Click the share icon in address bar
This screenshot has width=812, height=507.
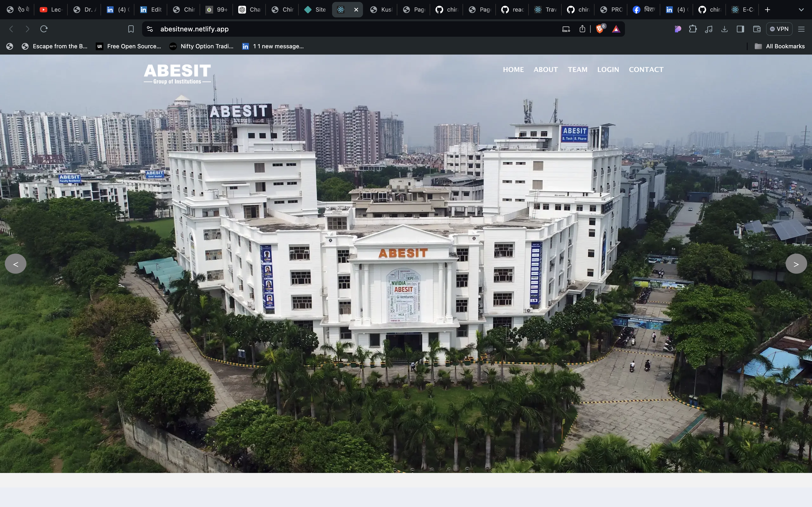pos(582,29)
